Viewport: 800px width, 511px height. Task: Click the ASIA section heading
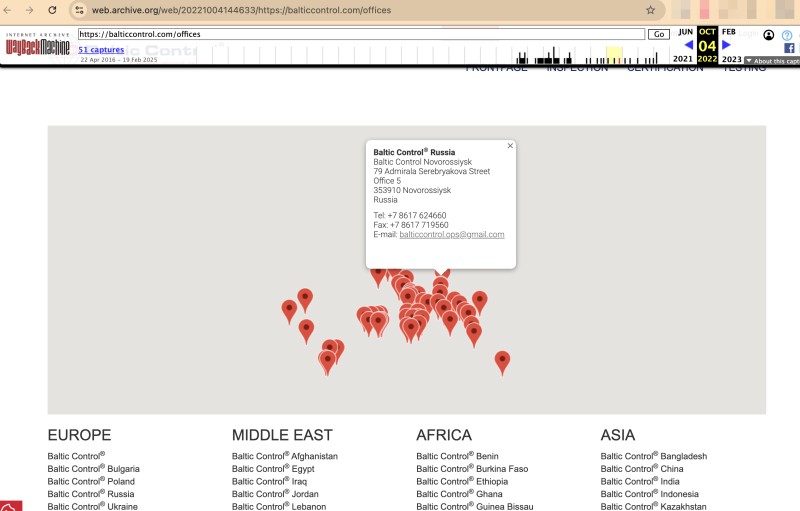tap(618, 435)
